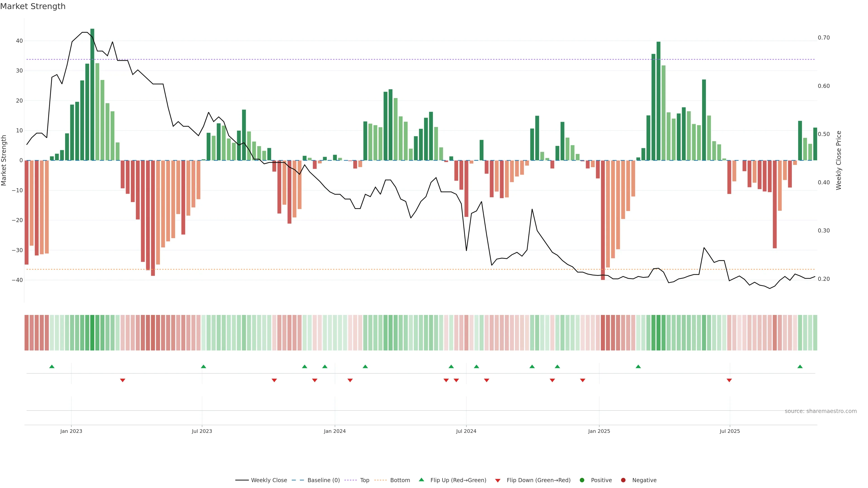Click the sharemaestro.com source text

click(x=821, y=411)
